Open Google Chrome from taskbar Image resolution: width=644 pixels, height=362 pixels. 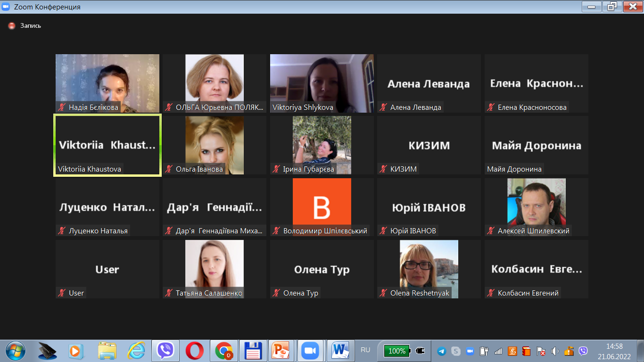223,351
